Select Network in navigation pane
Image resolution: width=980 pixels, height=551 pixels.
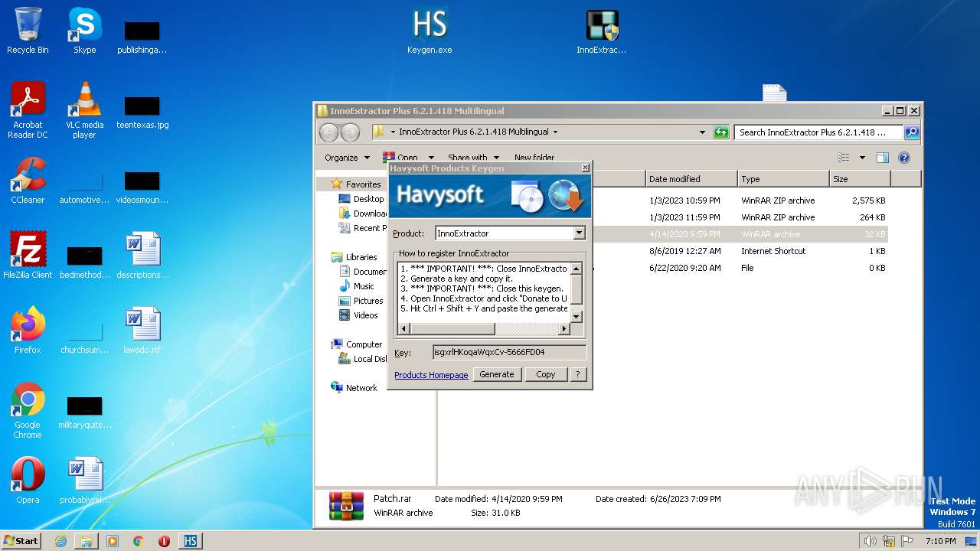coord(361,388)
